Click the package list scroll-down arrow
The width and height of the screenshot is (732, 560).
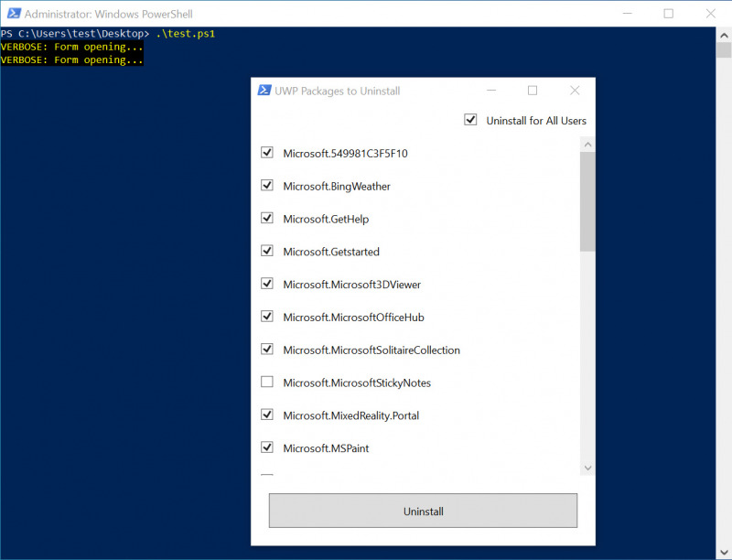pos(587,468)
